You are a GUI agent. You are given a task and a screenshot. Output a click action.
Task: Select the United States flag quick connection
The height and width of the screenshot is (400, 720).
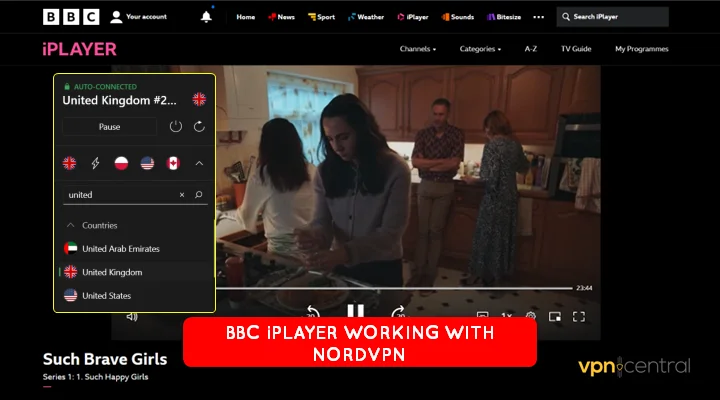click(147, 163)
